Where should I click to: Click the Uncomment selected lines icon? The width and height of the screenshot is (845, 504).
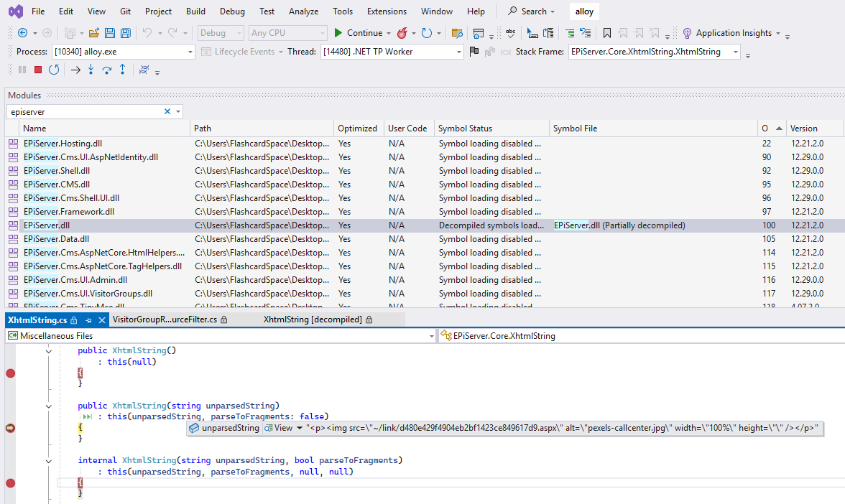(585, 33)
